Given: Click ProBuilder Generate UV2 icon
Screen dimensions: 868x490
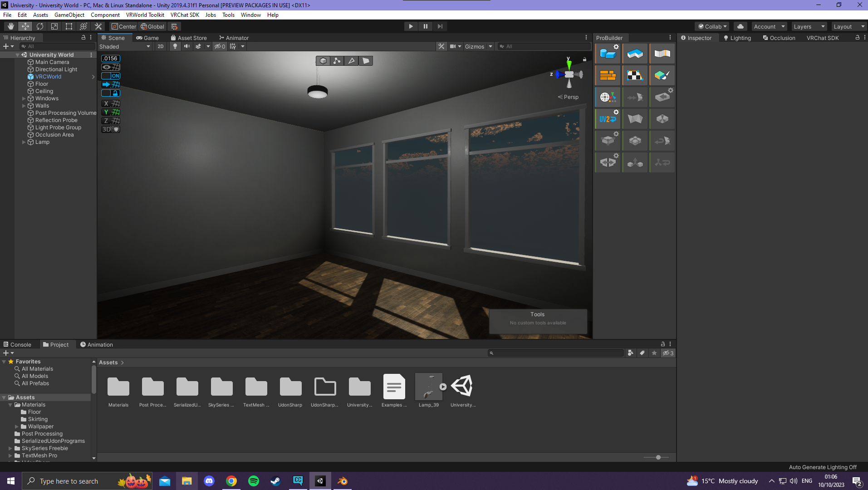Looking at the screenshot, I should [x=608, y=119].
